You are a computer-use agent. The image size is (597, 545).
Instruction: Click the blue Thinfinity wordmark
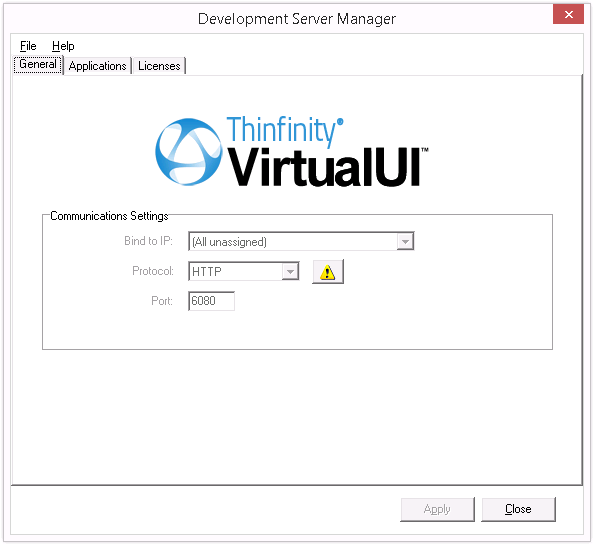pyautogui.click(x=284, y=131)
